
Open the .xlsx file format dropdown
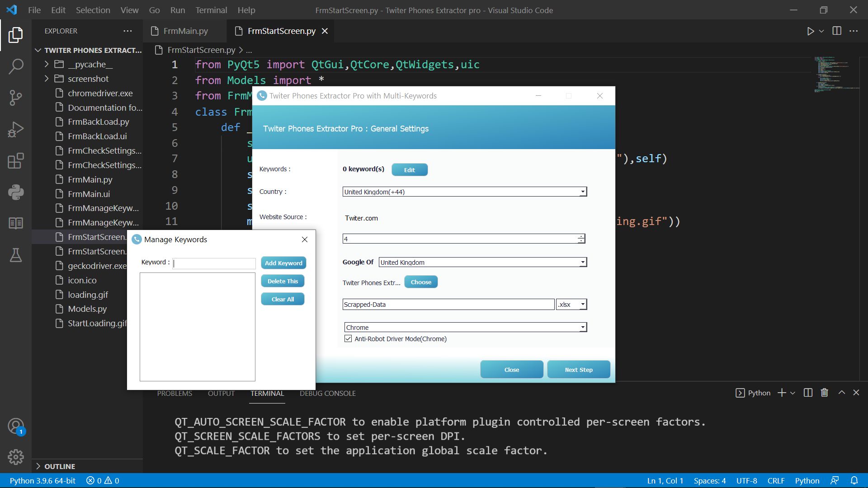click(x=571, y=304)
